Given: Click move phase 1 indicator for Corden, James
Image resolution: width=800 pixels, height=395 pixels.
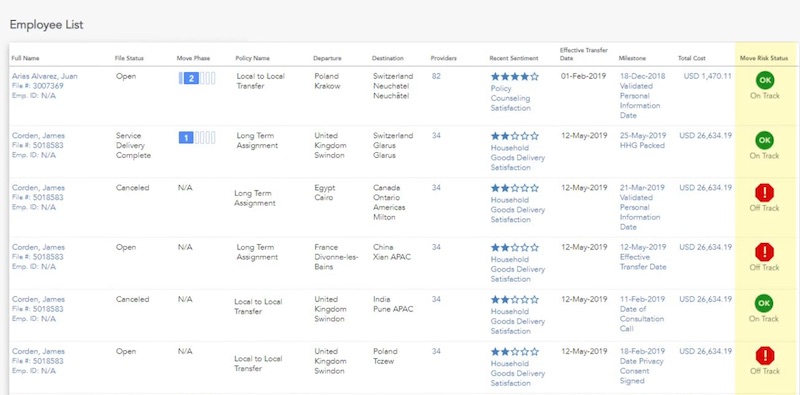Looking at the screenshot, I should click(x=197, y=137).
